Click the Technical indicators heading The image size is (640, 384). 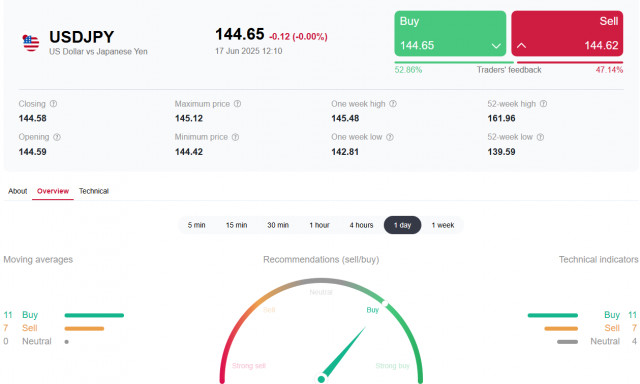click(x=598, y=260)
